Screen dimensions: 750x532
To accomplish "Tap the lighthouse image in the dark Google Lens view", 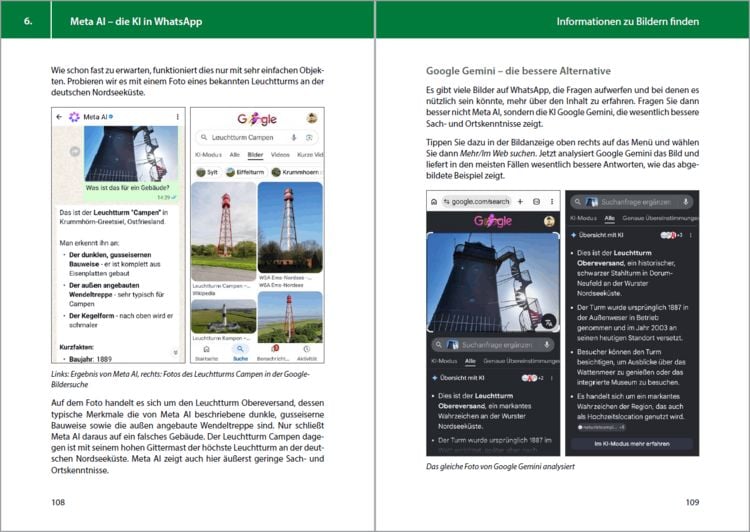I will [x=493, y=282].
